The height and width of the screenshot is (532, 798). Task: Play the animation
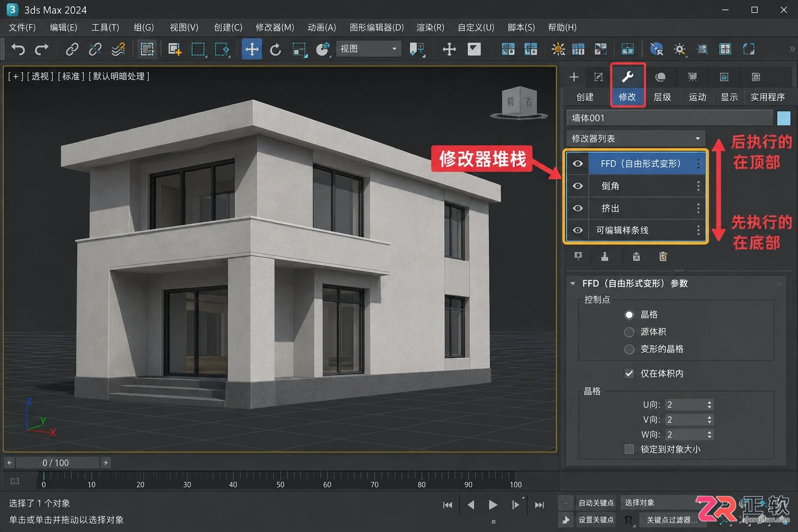tap(493, 505)
